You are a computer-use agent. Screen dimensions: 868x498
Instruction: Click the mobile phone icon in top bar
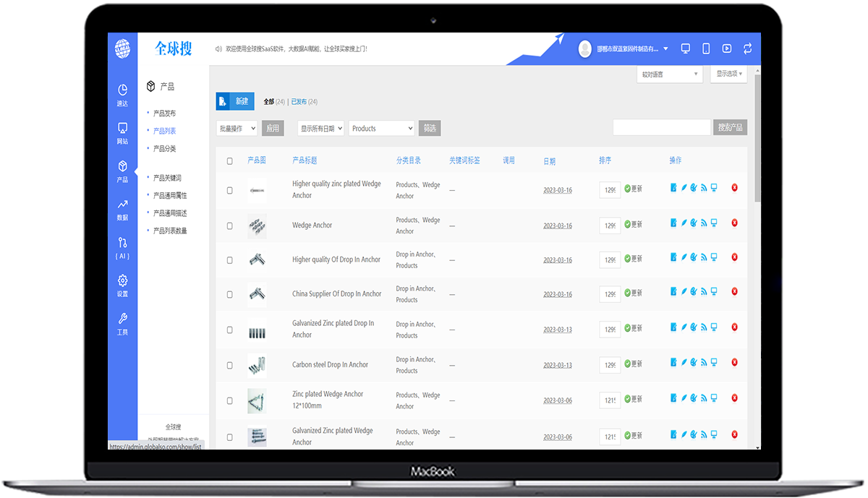pos(706,48)
